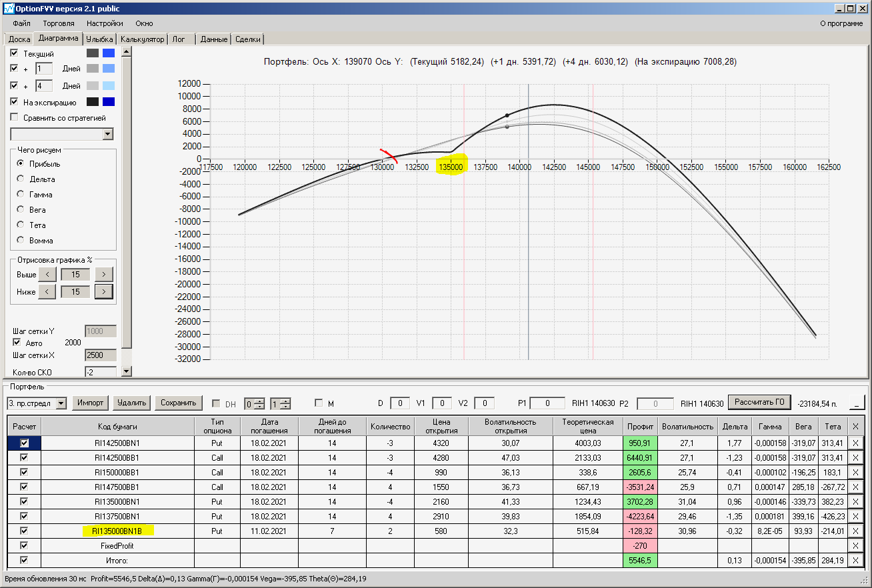Viewport: 872px width, 588px height.
Task: Select the Дельта radio option
Action: (x=21, y=179)
